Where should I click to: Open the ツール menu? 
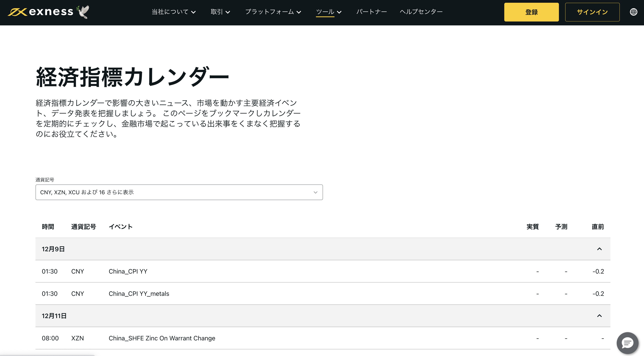(x=328, y=12)
